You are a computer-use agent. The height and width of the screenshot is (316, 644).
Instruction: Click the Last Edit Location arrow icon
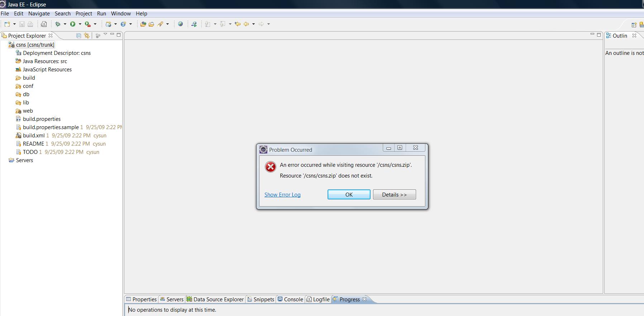(237, 24)
